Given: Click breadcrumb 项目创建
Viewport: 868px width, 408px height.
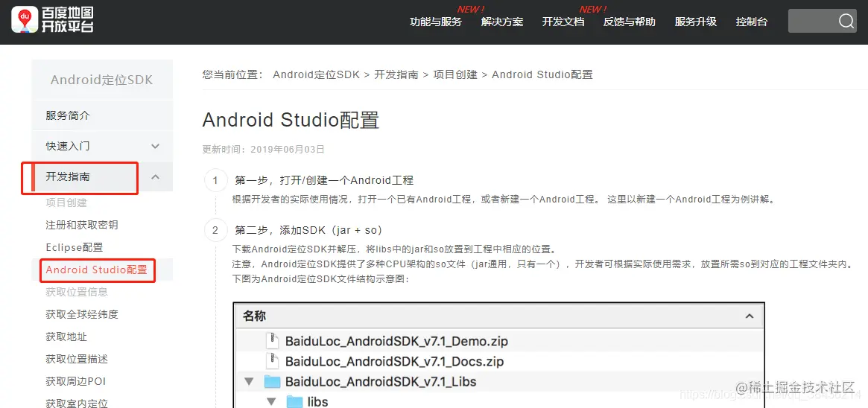Looking at the screenshot, I should [x=455, y=74].
